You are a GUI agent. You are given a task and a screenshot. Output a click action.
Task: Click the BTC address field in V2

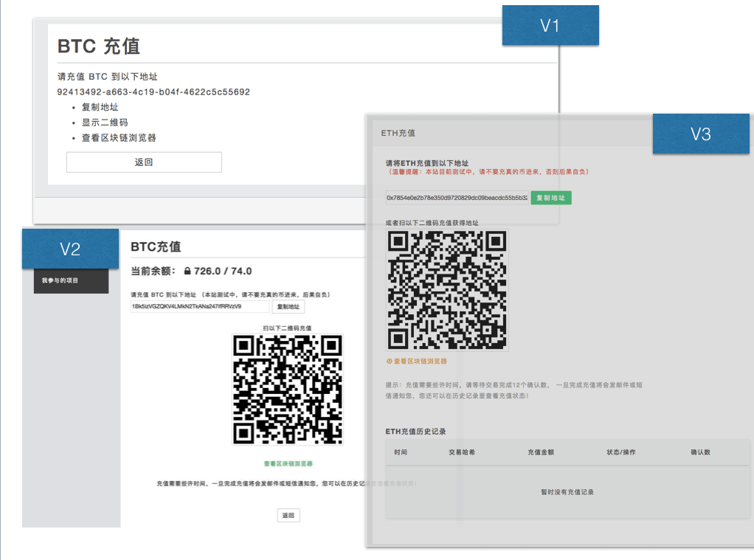pos(200,306)
